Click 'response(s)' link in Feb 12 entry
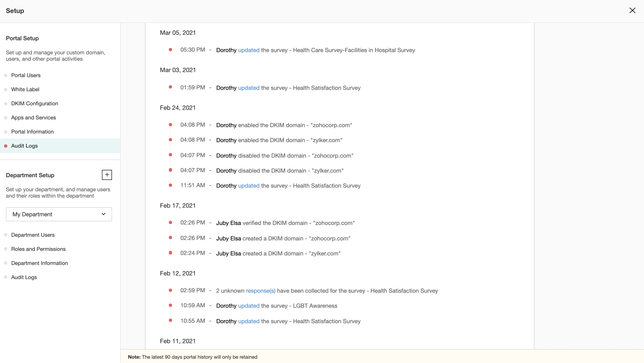 (x=261, y=291)
